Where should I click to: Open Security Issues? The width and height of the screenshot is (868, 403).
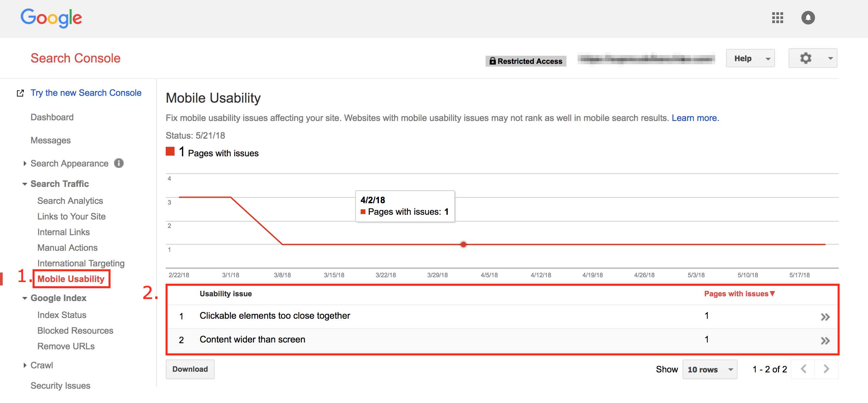pos(60,386)
